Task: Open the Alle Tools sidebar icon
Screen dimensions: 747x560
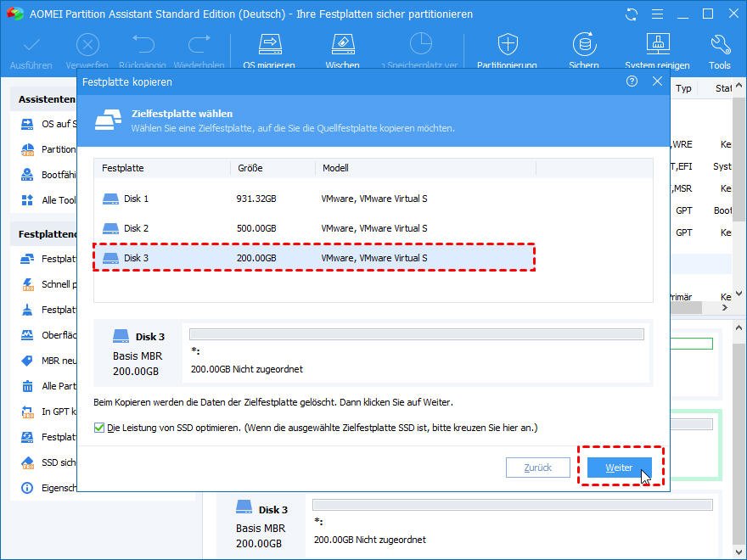Action: [x=27, y=200]
